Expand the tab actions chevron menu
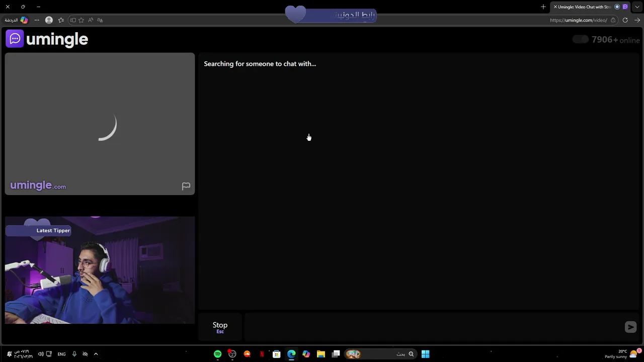Screen dimensions: 644x362 637,7
